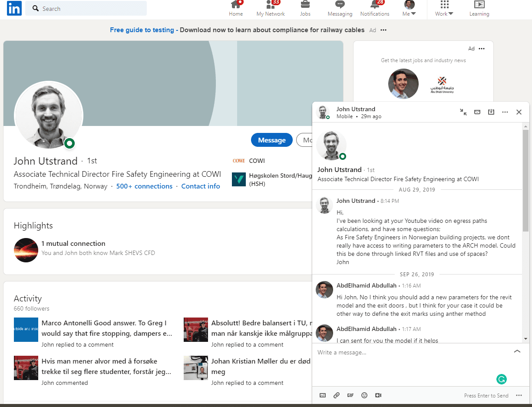The image size is (532, 407).
Task: Open the emoji smiley picker
Action: tap(364, 395)
